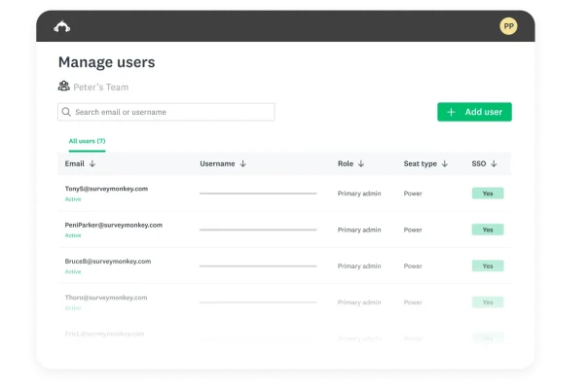Sort by Username column arrow

click(x=243, y=163)
